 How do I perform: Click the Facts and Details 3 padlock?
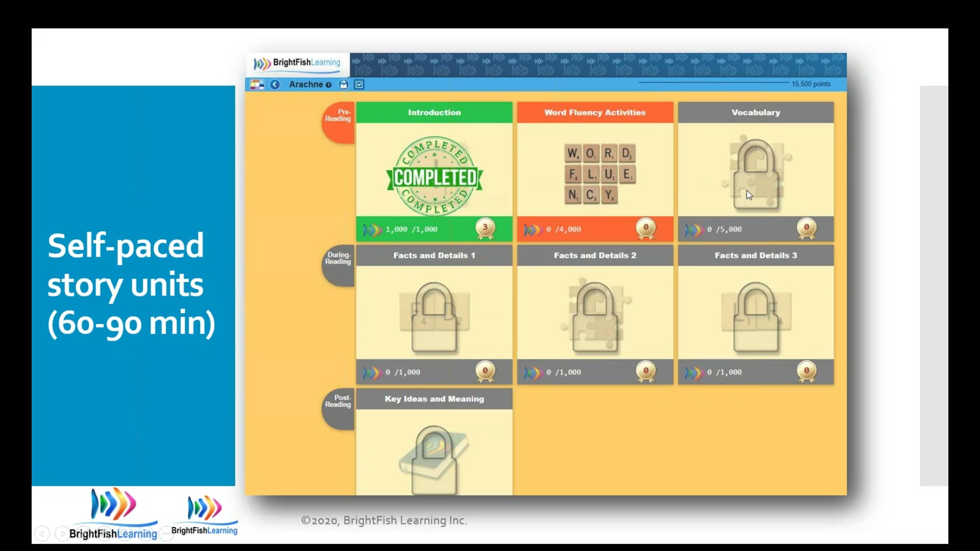pyautogui.click(x=756, y=317)
